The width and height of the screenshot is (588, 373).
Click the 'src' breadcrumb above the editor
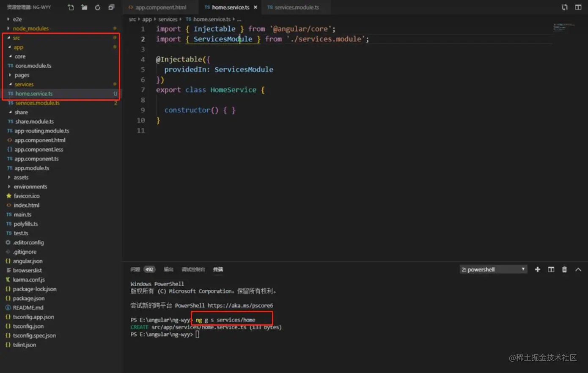tap(132, 19)
